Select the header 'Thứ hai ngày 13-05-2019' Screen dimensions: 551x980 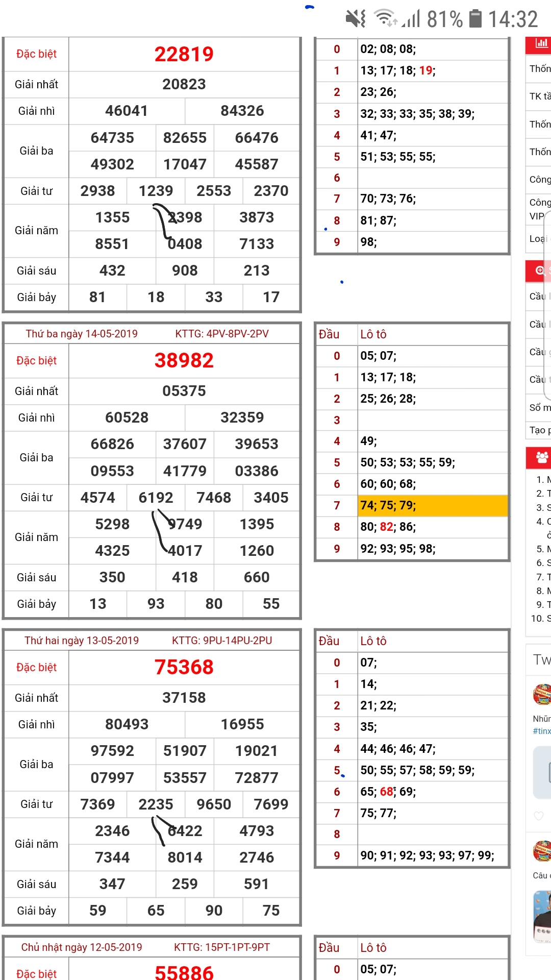tap(82, 641)
